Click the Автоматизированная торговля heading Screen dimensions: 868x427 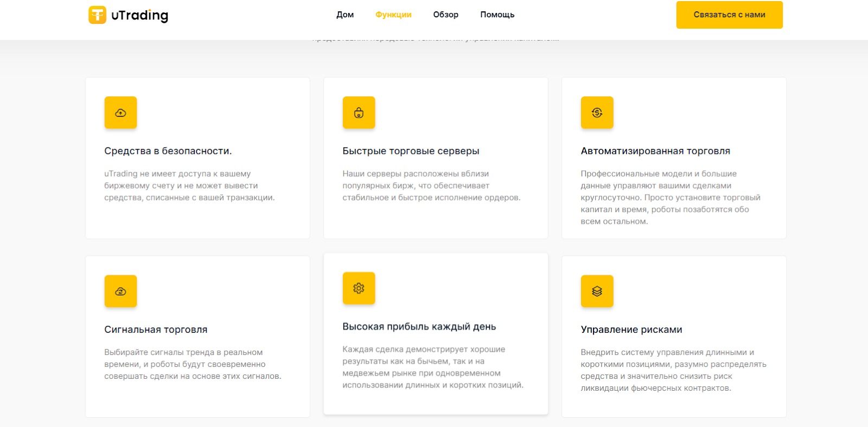(655, 151)
